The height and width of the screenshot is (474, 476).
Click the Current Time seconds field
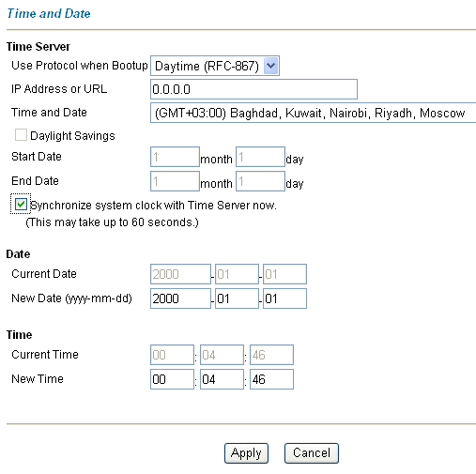pos(271,355)
